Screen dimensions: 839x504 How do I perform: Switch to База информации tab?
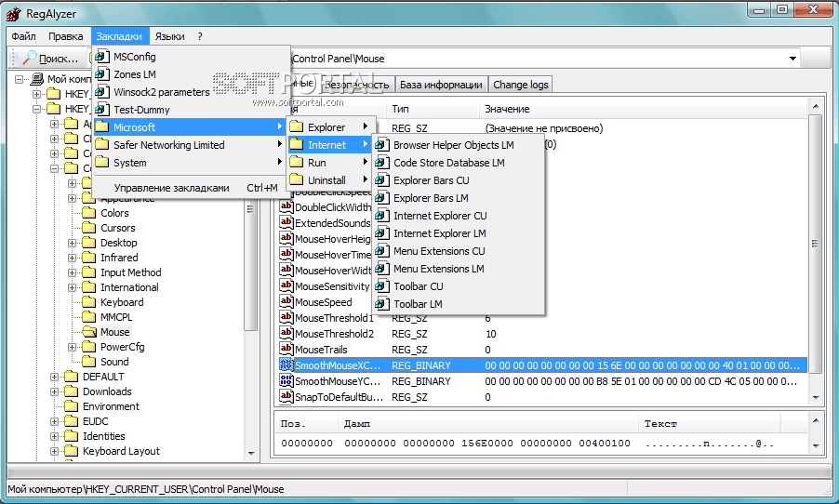(x=441, y=85)
